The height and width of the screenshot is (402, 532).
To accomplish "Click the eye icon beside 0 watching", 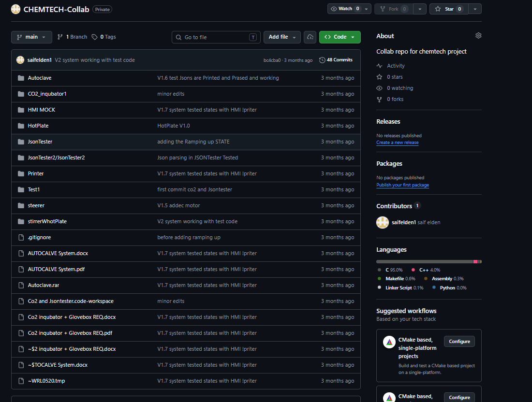I will click(x=379, y=88).
